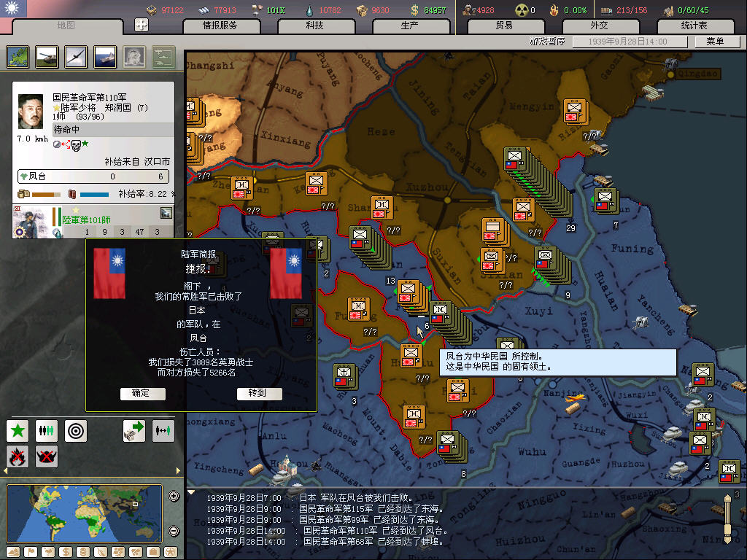Click log entry 国民革命军第110军 已经到达了凤台
The image size is (747, 560).
327,531
